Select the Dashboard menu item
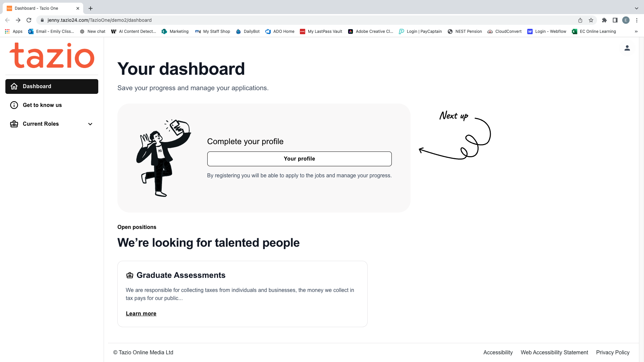Image resolution: width=644 pixels, height=362 pixels. coord(52,86)
